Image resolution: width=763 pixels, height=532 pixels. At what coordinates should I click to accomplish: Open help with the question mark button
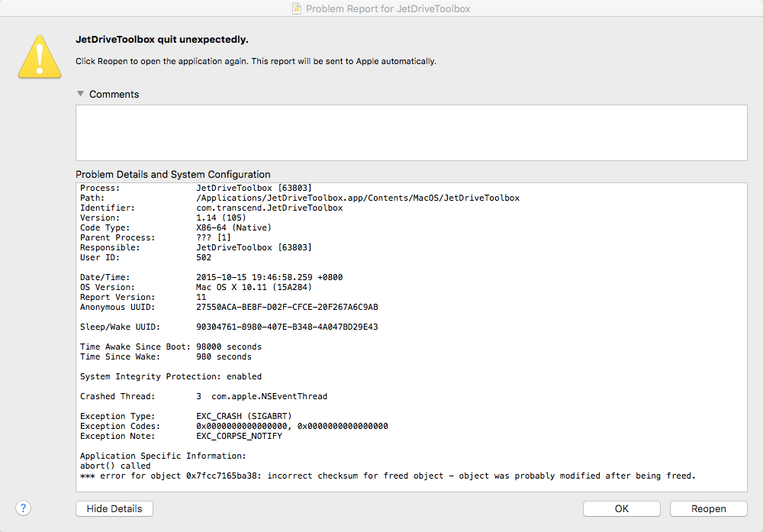pyautogui.click(x=24, y=508)
